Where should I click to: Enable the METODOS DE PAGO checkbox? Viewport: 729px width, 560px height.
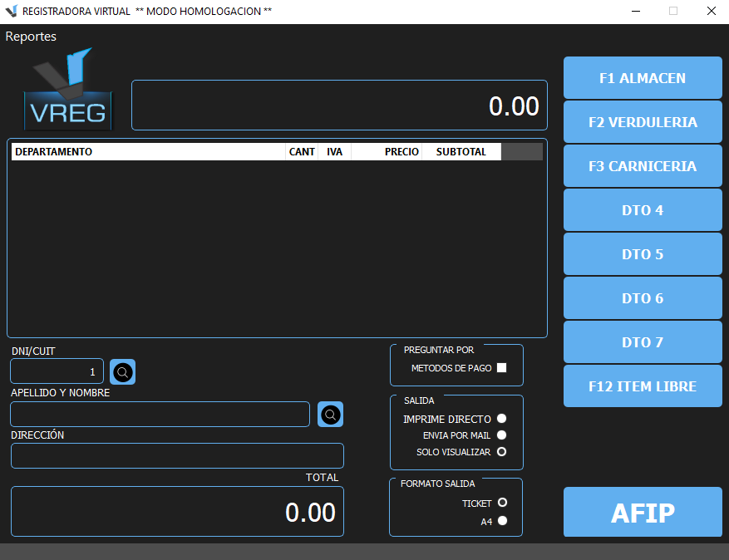click(x=501, y=367)
